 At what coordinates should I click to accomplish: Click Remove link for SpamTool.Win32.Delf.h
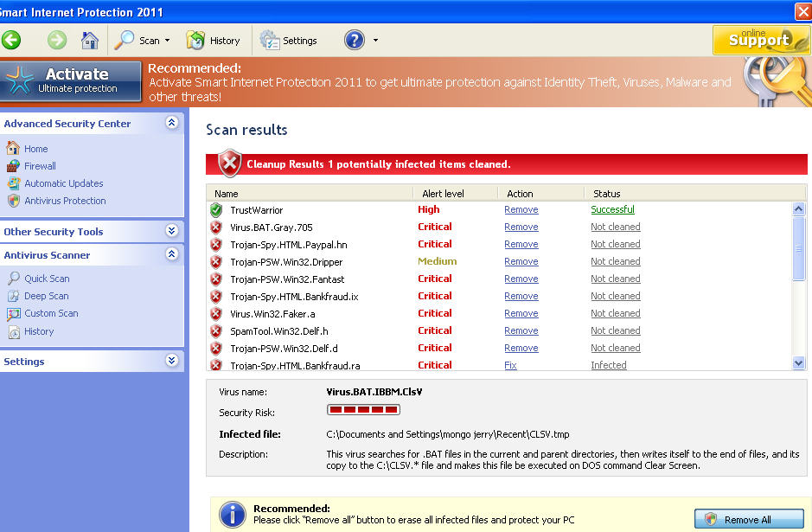pos(521,330)
